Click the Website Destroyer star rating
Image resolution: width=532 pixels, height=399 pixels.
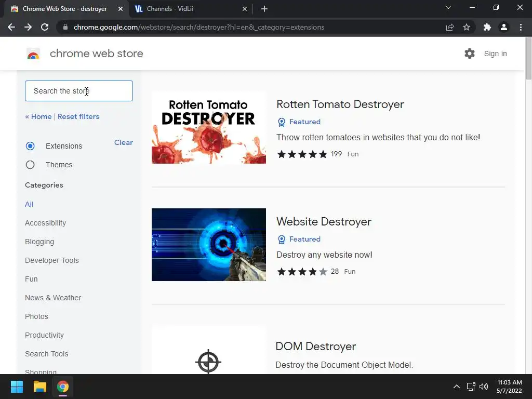click(302, 271)
